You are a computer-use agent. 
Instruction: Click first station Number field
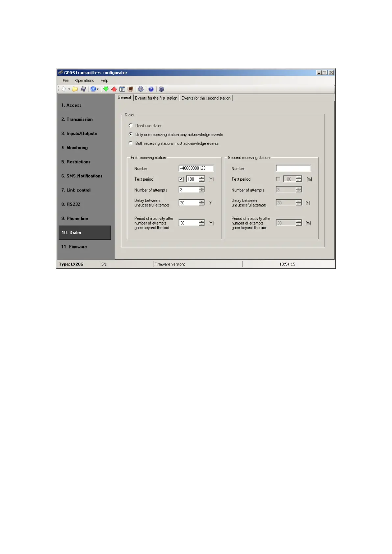click(196, 168)
